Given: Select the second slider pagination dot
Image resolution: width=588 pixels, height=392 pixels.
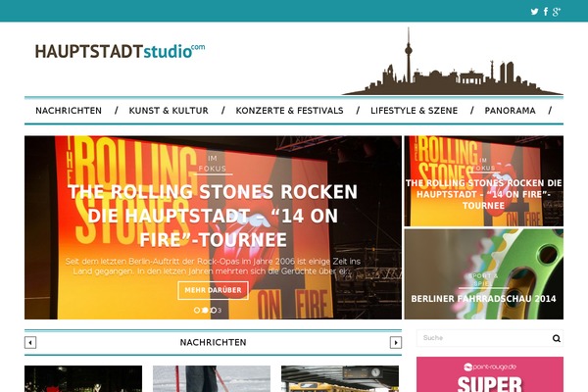Looking at the screenshot, I should coord(205,311).
